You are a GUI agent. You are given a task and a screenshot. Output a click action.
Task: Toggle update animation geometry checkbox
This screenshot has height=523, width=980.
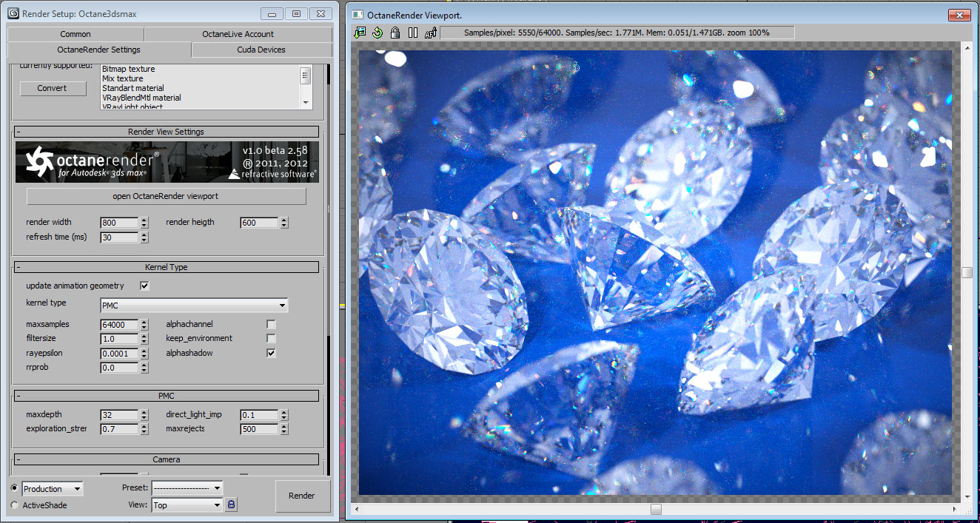(144, 286)
